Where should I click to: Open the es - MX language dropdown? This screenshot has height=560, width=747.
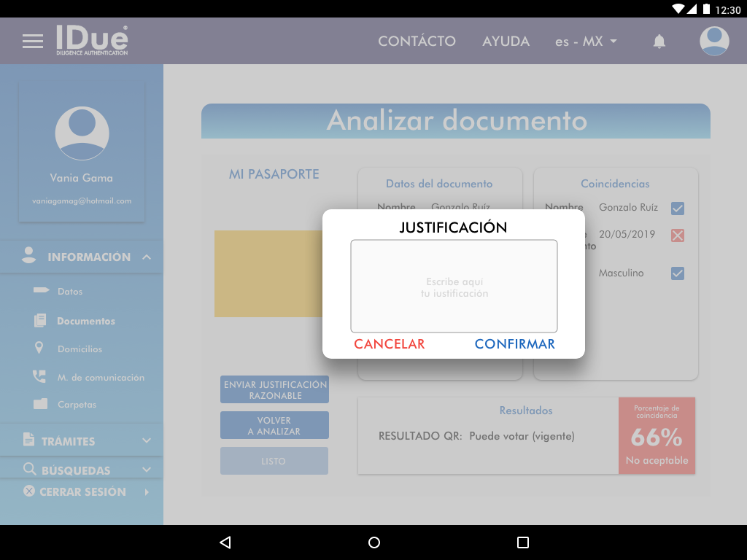tap(586, 42)
